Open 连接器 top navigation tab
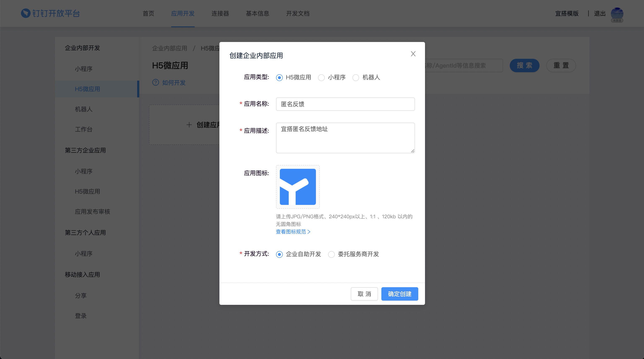This screenshot has width=644, height=359. click(x=220, y=13)
